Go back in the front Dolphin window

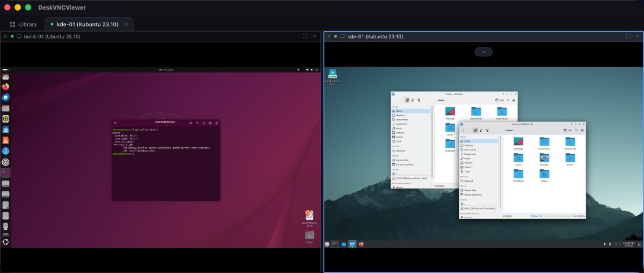[463, 130]
